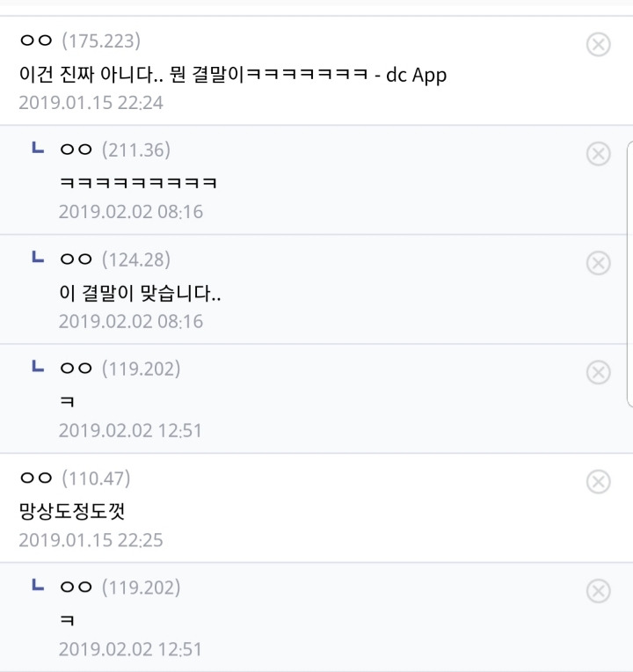Delete the 119.202 reply following 이 결말이 맞습니다..
633x672 pixels.
[x=599, y=372]
